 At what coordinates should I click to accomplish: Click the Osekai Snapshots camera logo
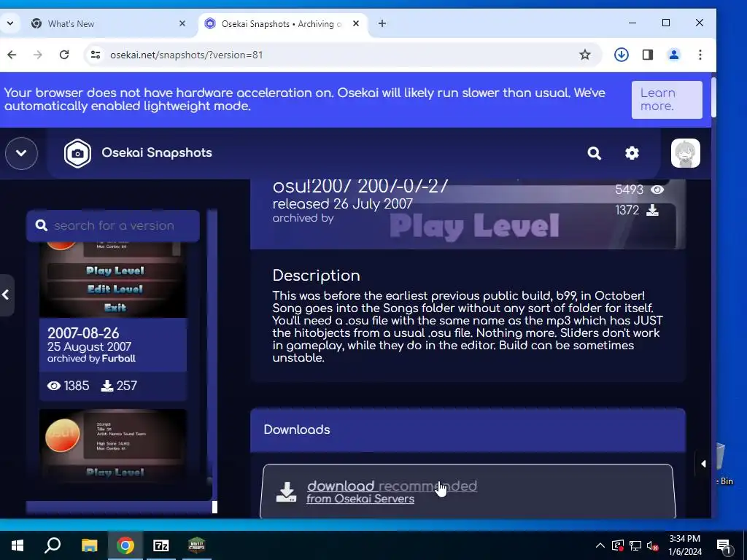77,153
